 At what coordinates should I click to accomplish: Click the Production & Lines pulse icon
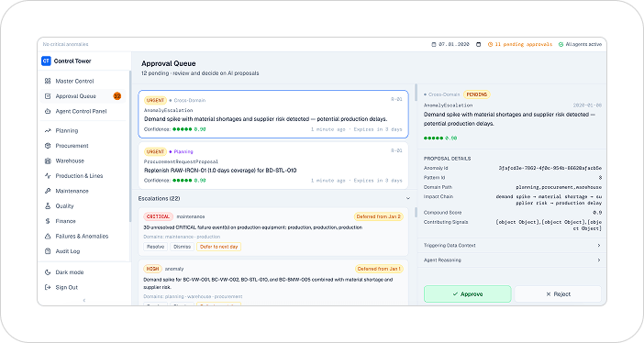tap(48, 176)
